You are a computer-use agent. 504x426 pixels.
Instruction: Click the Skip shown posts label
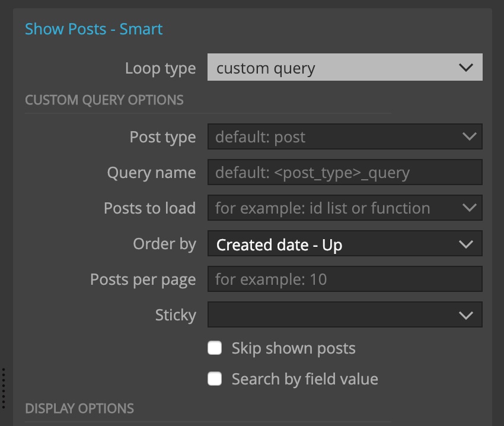(x=294, y=348)
